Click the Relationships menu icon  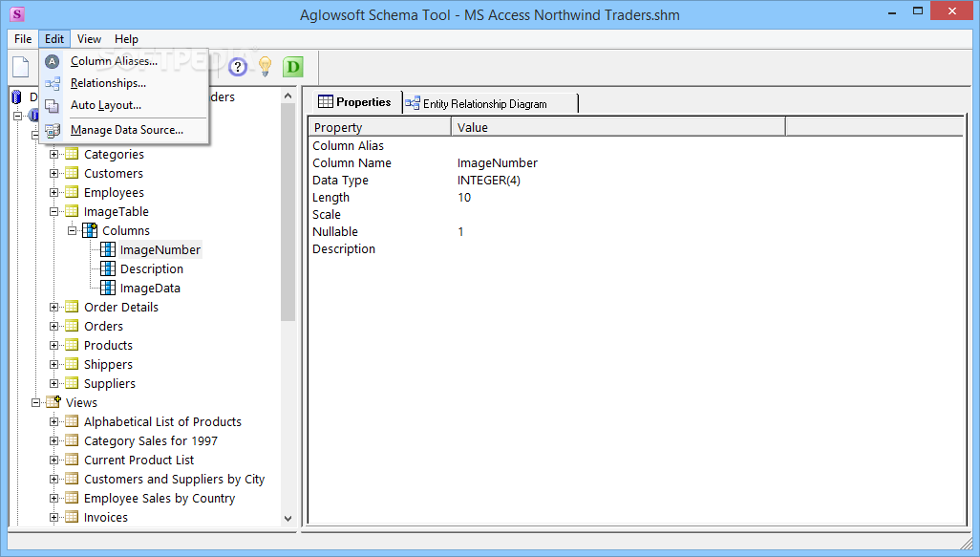pos(53,83)
